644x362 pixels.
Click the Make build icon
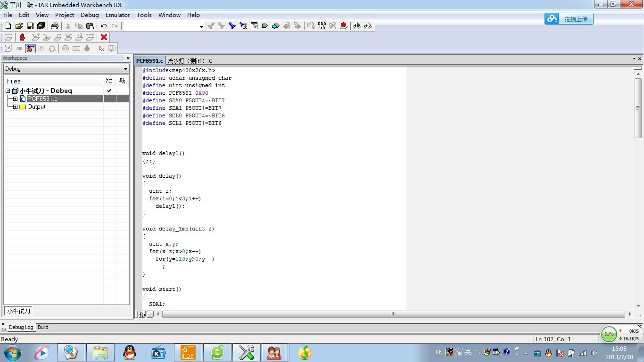(x=322, y=26)
